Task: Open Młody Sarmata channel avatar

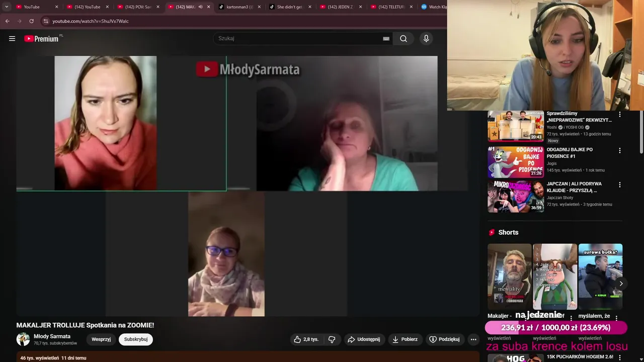Action: [23, 339]
